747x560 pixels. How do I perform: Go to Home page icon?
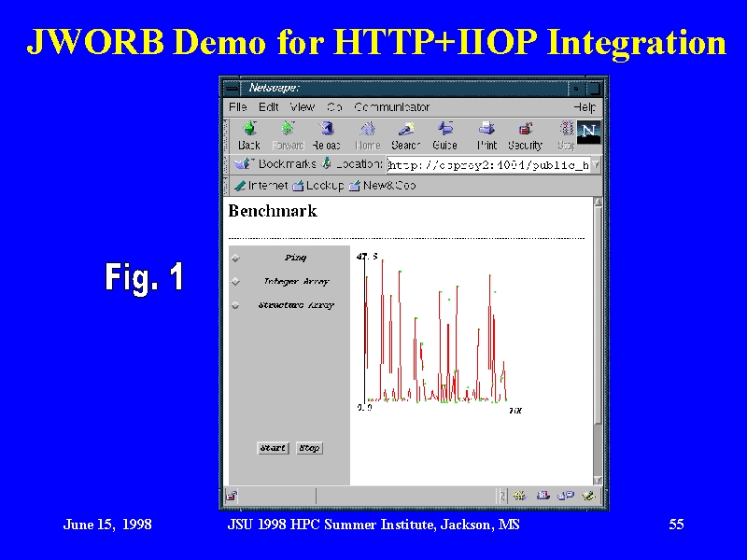click(x=367, y=128)
